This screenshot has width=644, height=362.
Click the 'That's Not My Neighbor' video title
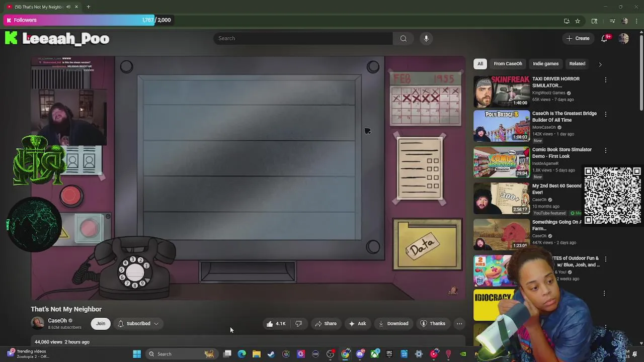coord(66,309)
